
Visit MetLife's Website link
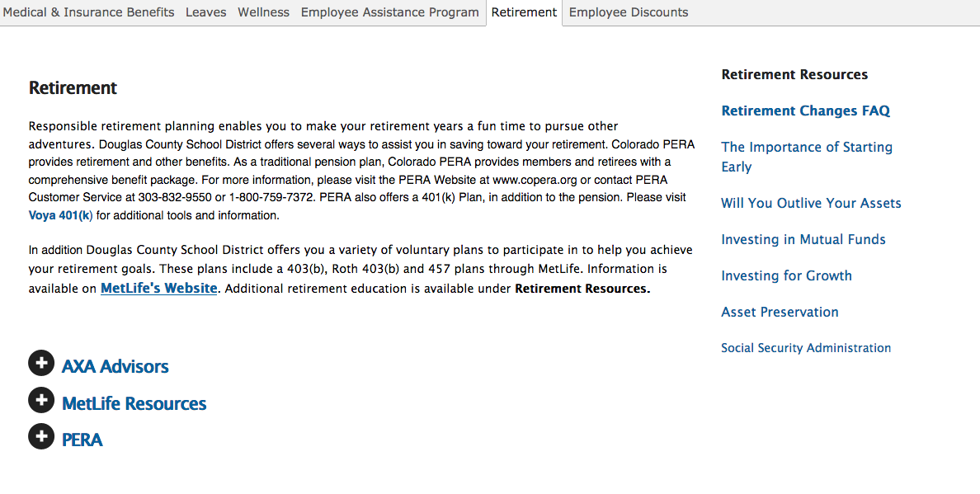[x=159, y=289]
